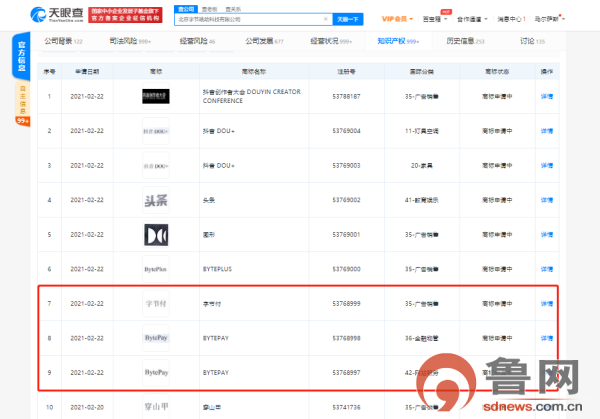Open details link for 字节付 row
Viewport: 600px width, 419px height.
pyautogui.click(x=547, y=303)
